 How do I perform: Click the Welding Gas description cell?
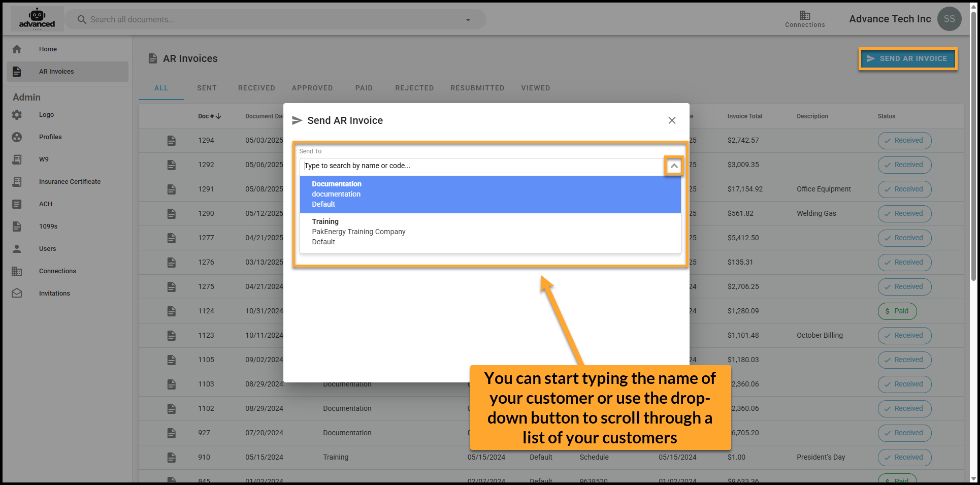click(816, 213)
